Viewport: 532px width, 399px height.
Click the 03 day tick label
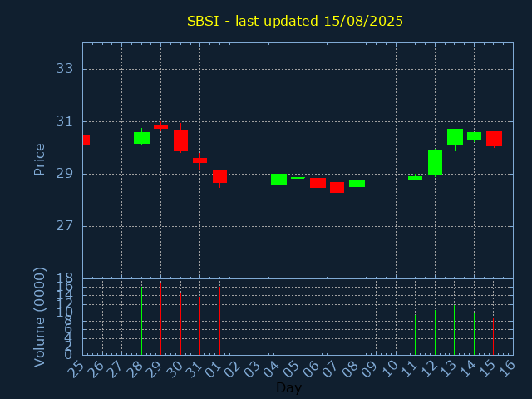click(252, 369)
